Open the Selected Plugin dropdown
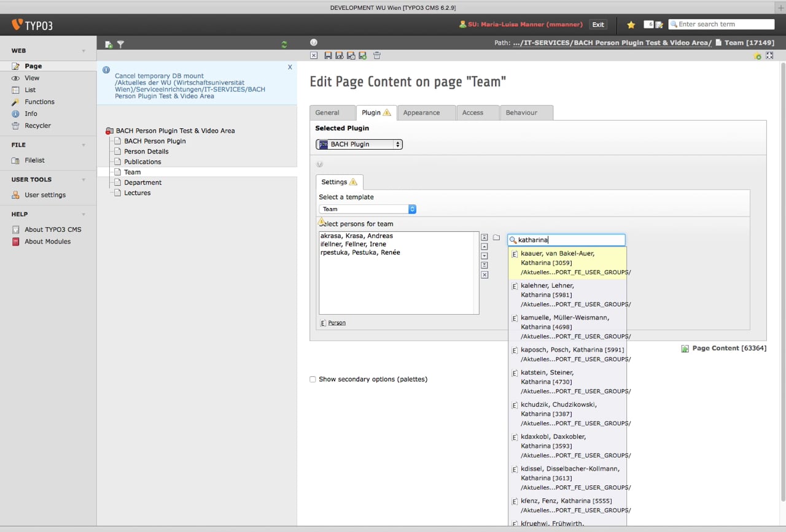This screenshot has height=532, width=786. [359, 144]
